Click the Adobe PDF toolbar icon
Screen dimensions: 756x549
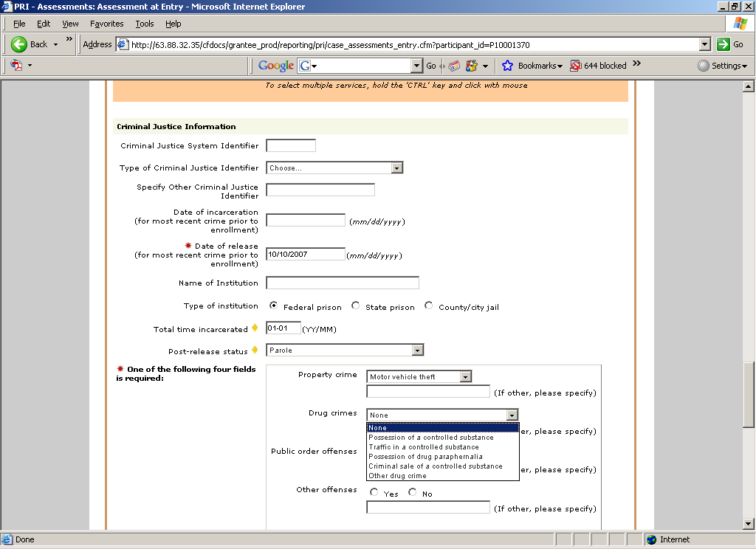click(x=17, y=65)
